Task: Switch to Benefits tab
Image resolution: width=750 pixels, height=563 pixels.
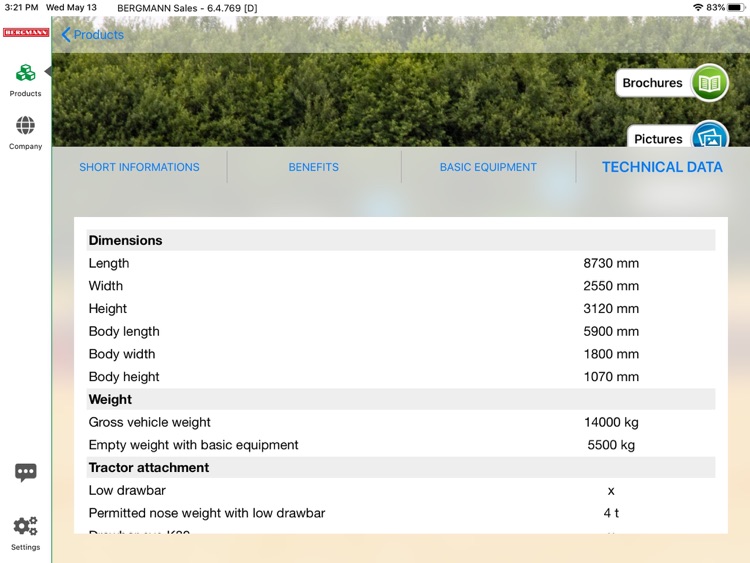Action: pos(313,167)
